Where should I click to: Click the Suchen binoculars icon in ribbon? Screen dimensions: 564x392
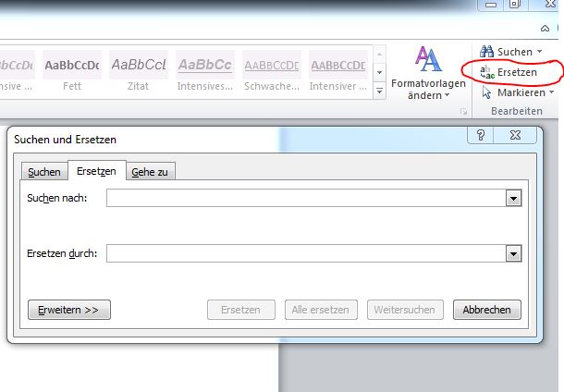coord(486,52)
